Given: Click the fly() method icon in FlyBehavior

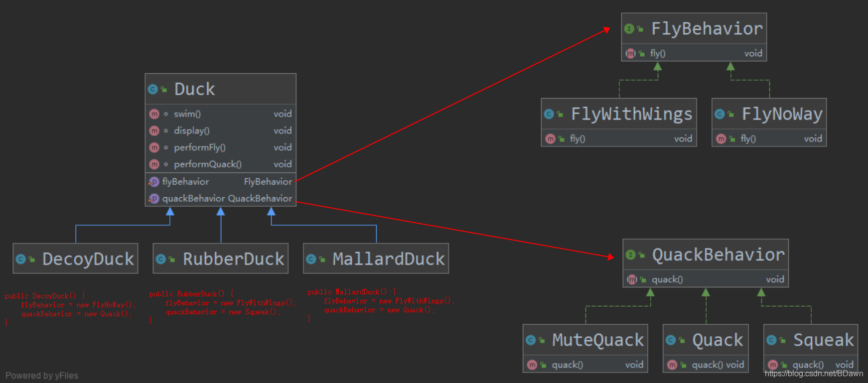Looking at the screenshot, I should click(x=631, y=53).
